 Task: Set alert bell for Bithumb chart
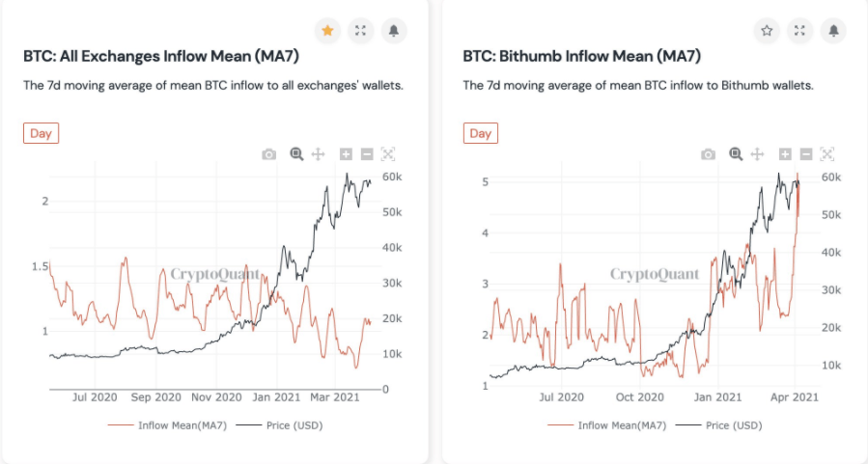pos(833,31)
